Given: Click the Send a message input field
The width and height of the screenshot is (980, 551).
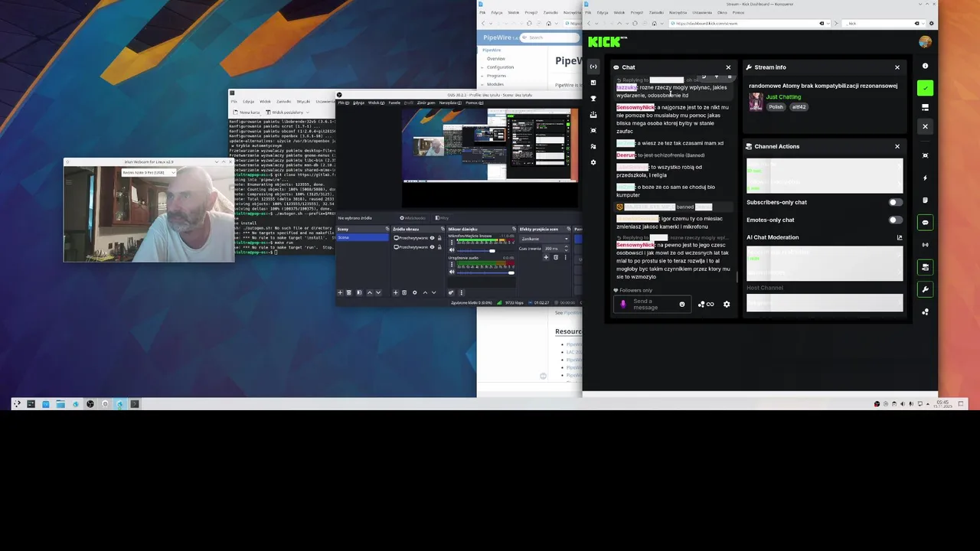Looking at the screenshot, I should click(651, 305).
